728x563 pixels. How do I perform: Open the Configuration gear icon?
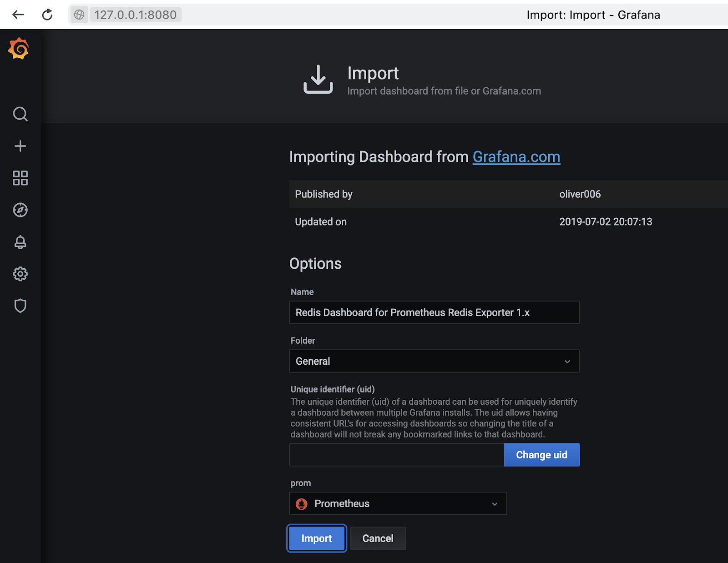tap(20, 274)
